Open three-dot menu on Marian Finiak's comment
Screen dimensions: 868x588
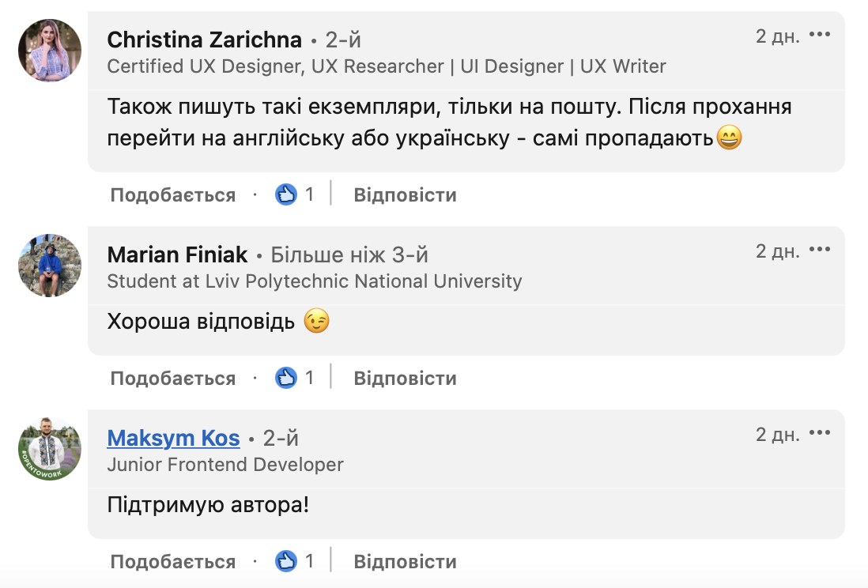click(819, 249)
